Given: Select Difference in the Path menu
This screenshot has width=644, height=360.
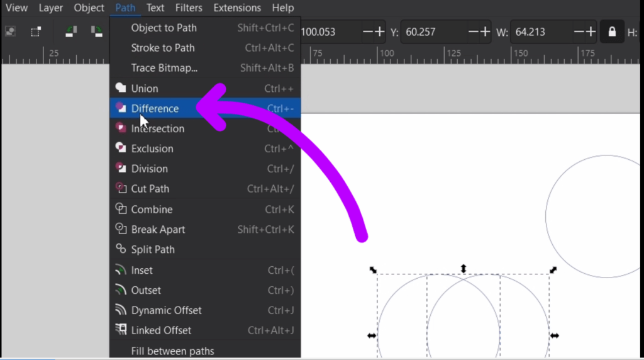Looking at the screenshot, I should tap(155, 109).
